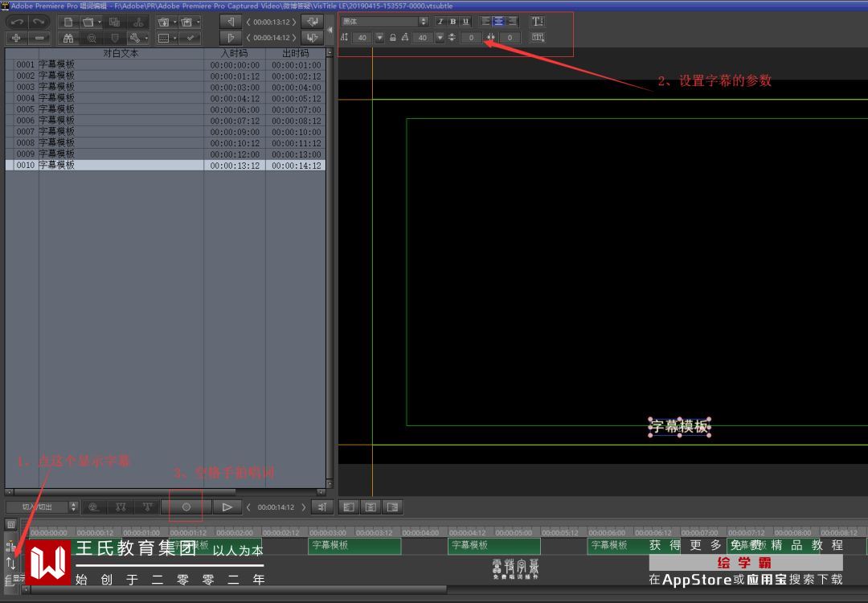
Task: Select timeline clip starting at 00:00:03:00
Action: click(354, 546)
